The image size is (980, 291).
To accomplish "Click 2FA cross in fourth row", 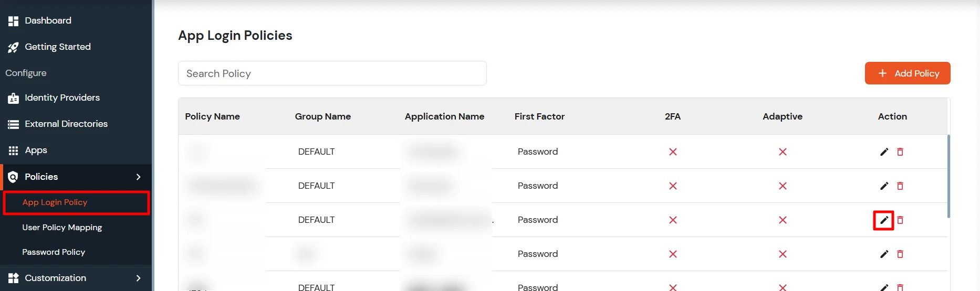I will (x=673, y=254).
